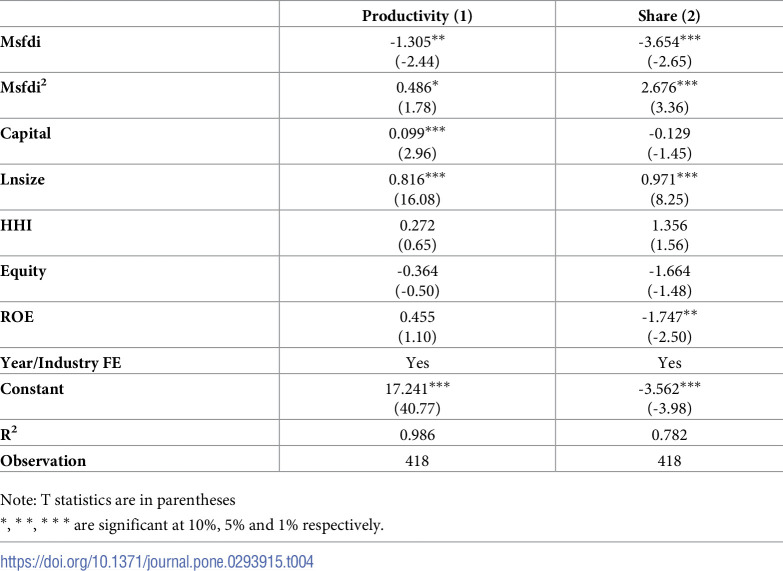
Task: Click the Productivity (1) column header
Action: click(x=417, y=15)
